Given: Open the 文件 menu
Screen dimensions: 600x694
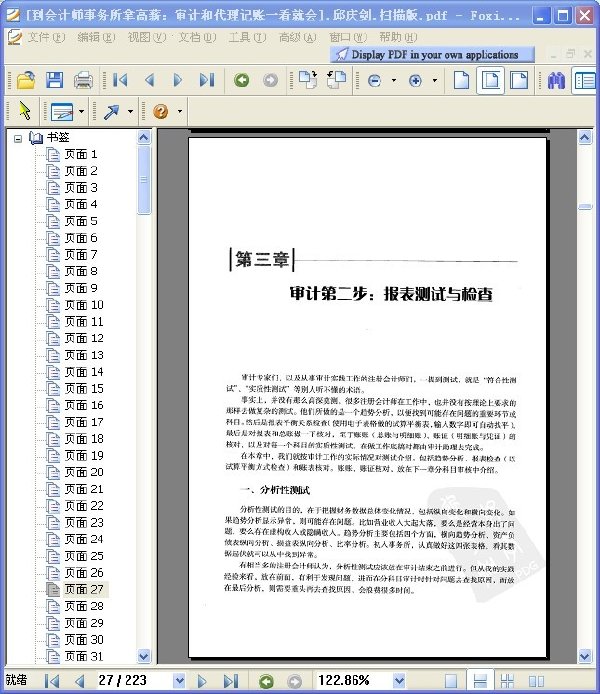Looking at the screenshot, I should (x=46, y=37).
